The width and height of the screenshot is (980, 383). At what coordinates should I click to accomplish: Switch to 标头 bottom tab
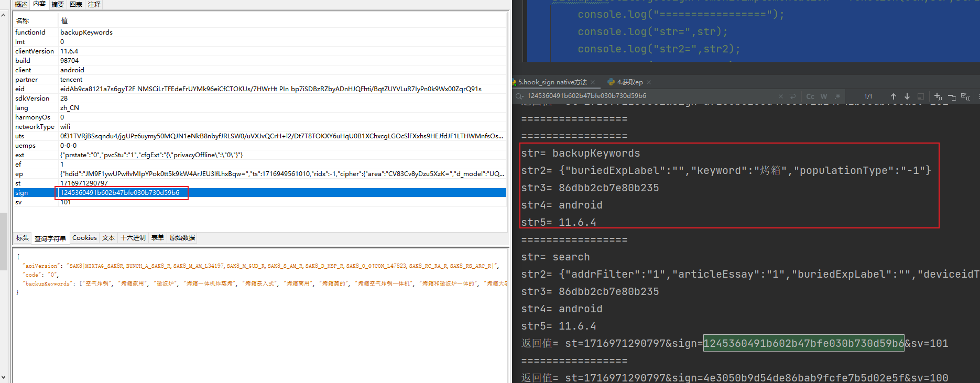pos(22,238)
